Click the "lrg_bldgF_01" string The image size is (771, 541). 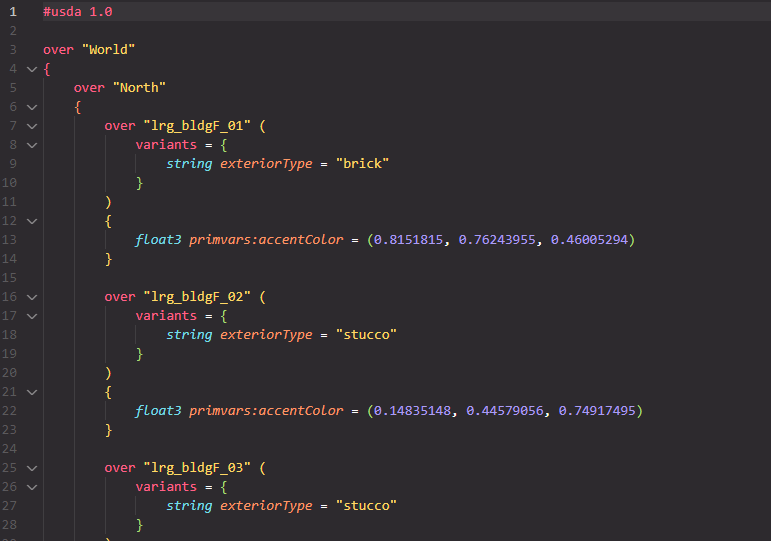click(197, 126)
